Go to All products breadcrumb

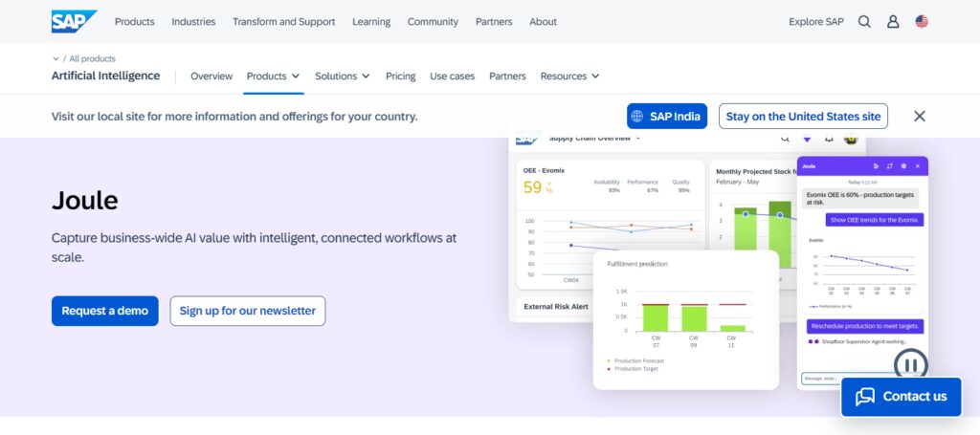coord(93,58)
